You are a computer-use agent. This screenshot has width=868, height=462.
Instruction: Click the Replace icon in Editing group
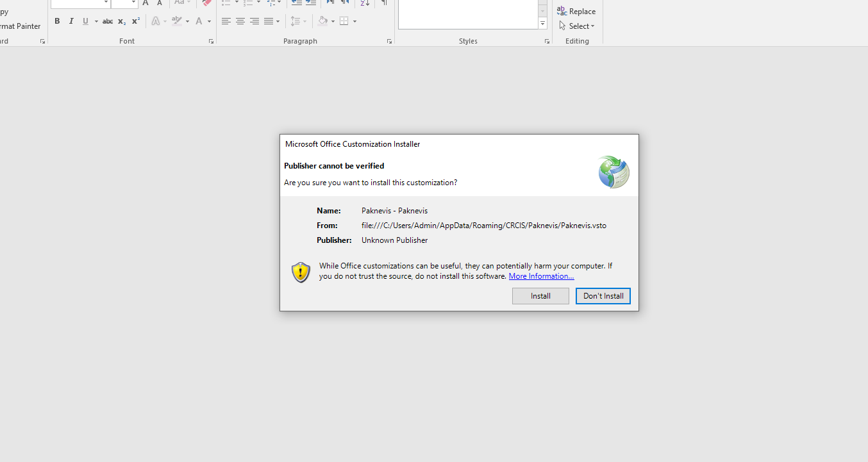(576, 11)
